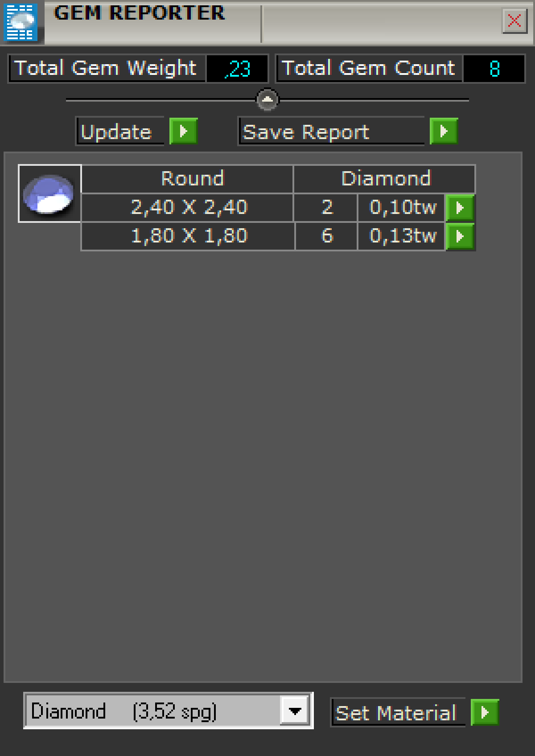Click the Total Gem Count value field

point(494,69)
